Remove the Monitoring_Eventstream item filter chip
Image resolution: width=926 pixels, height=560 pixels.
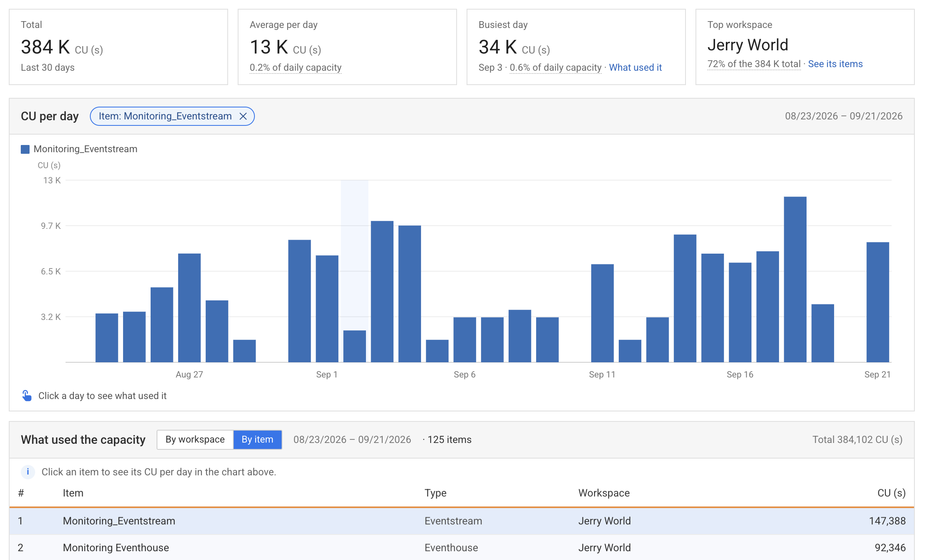click(x=243, y=116)
